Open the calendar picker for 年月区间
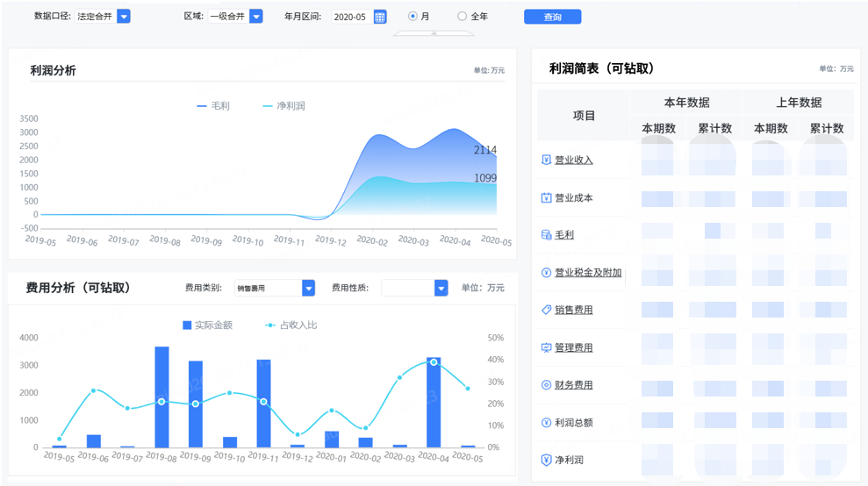This screenshot has width=868, height=486. (x=380, y=17)
